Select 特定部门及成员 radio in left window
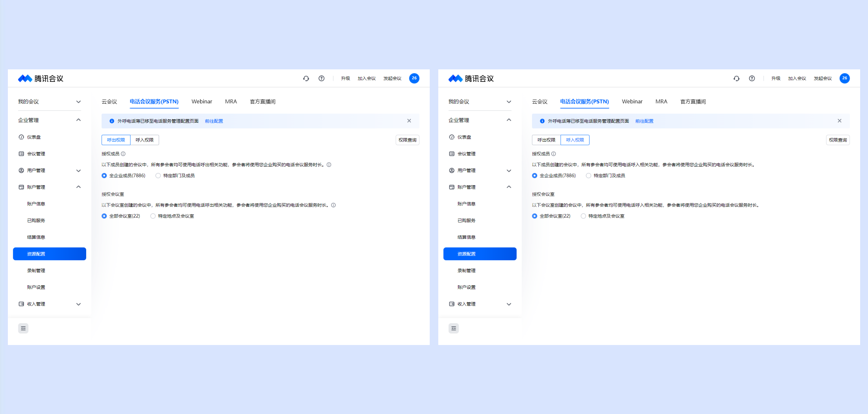868x414 pixels. 158,176
